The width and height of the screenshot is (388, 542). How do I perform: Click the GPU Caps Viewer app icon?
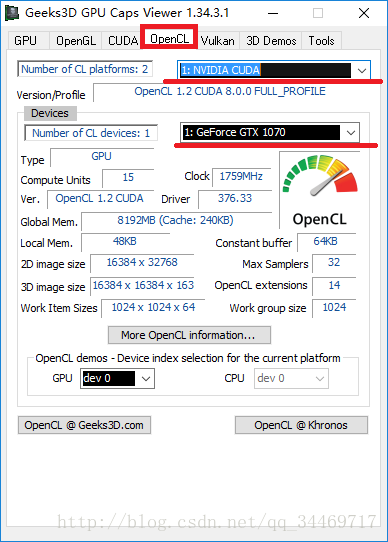click(x=12, y=13)
